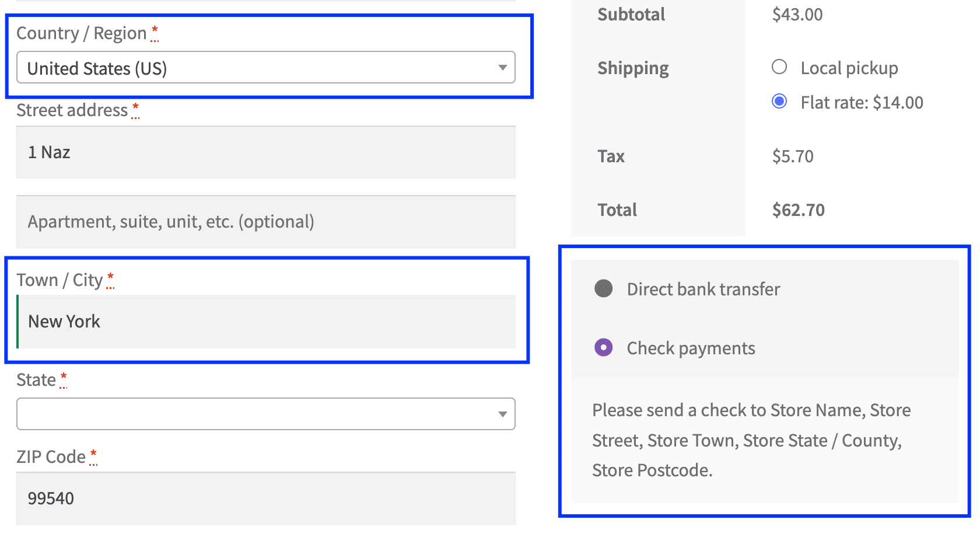This screenshot has height=537, width=980.
Task: Click the New York city value
Action: (x=64, y=321)
